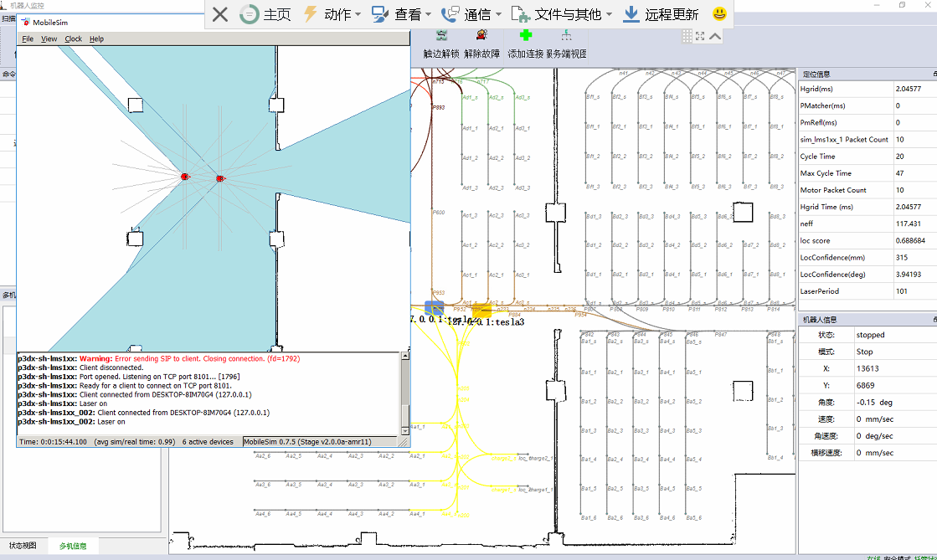Click the grid dots icon near ribbon
The image size is (937, 560).
pos(686,36)
